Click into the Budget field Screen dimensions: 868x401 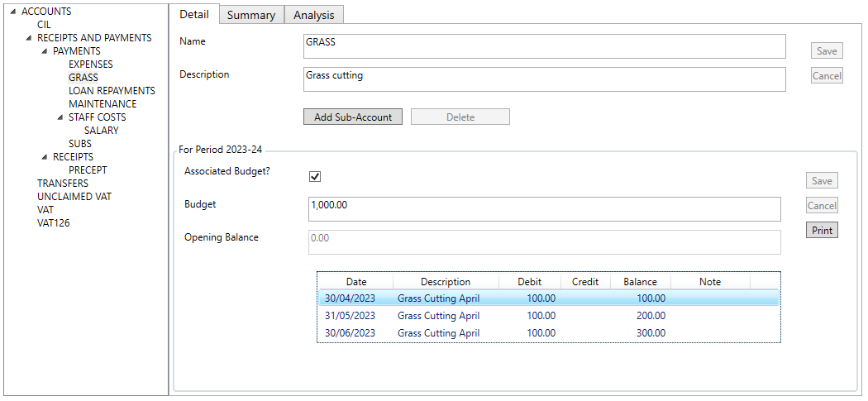tap(544, 209)
